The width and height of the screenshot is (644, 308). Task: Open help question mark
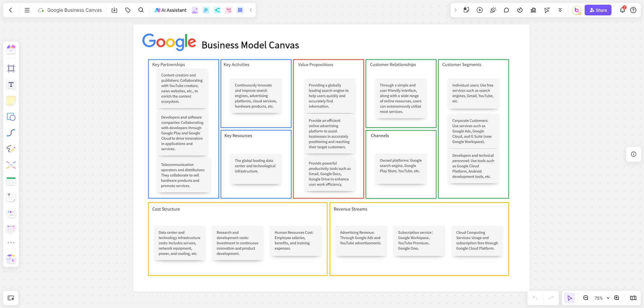click(633, 10)
